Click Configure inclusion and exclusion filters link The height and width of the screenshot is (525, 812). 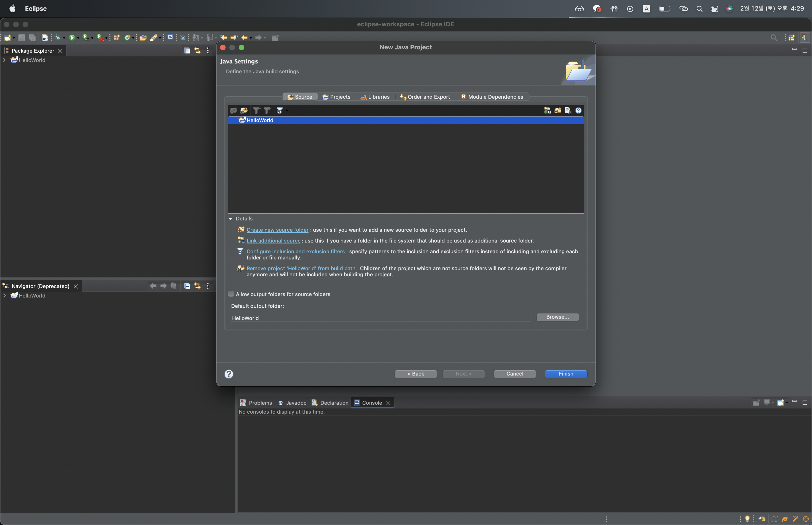click(295, 252)
